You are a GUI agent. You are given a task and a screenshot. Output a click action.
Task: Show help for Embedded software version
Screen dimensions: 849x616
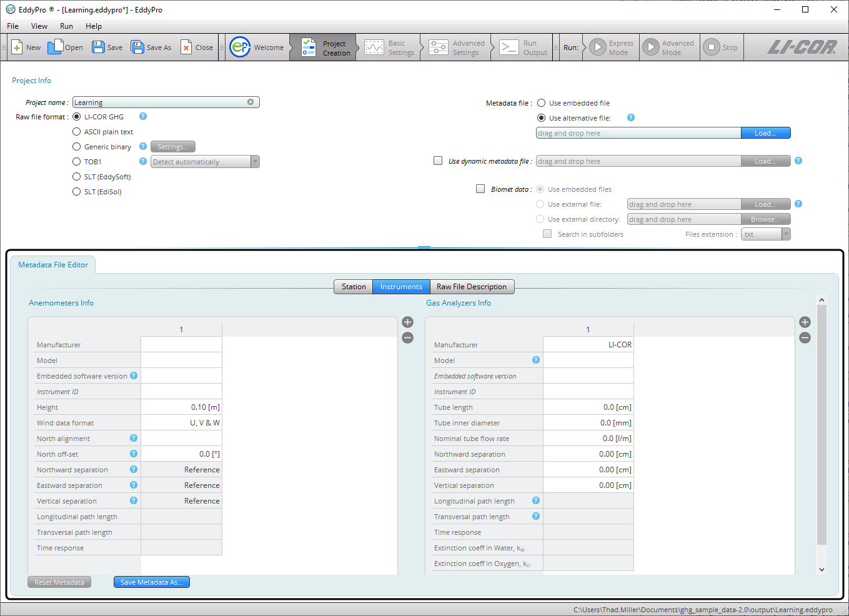tap(134, 375)
